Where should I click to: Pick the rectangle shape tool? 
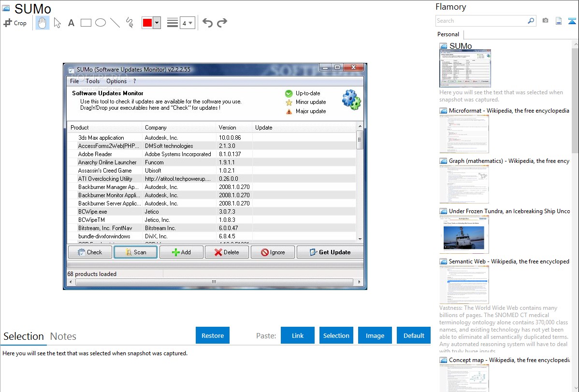click(86, 23)
